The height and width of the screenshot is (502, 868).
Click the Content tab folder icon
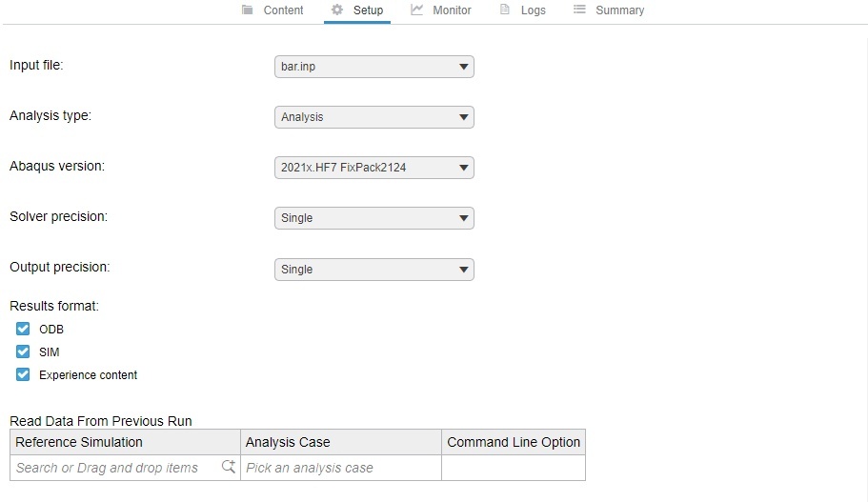(248, 10)
